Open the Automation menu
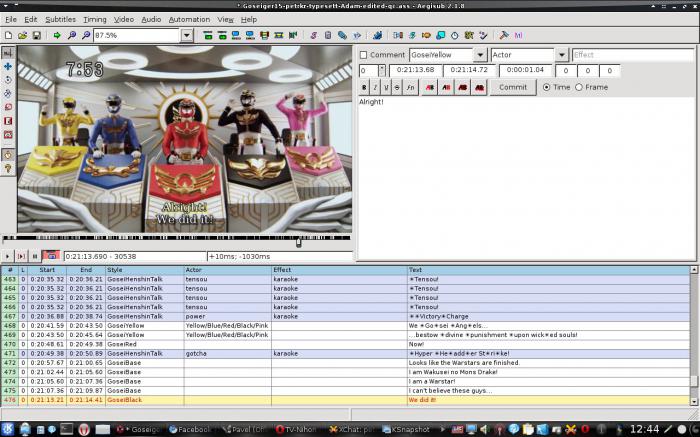Viewport: 700px width, 437px height. (189, 20)
